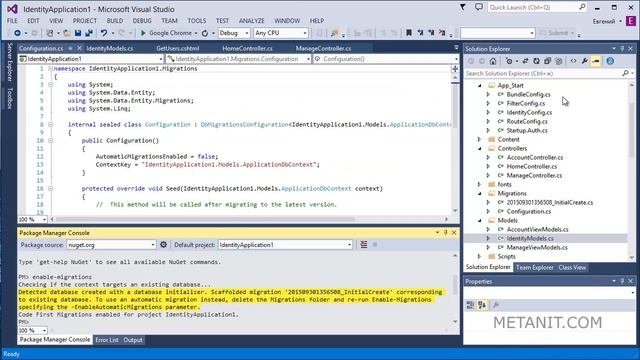Collapse the Controllers folder
The height and width of the screenshot is (360, 640).
480,148
